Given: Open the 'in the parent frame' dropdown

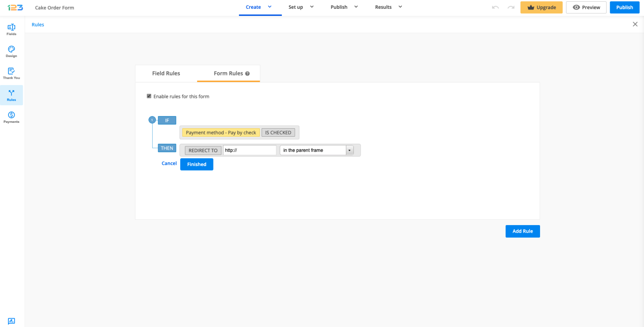Looking at the screenshot, I should 317,150.
